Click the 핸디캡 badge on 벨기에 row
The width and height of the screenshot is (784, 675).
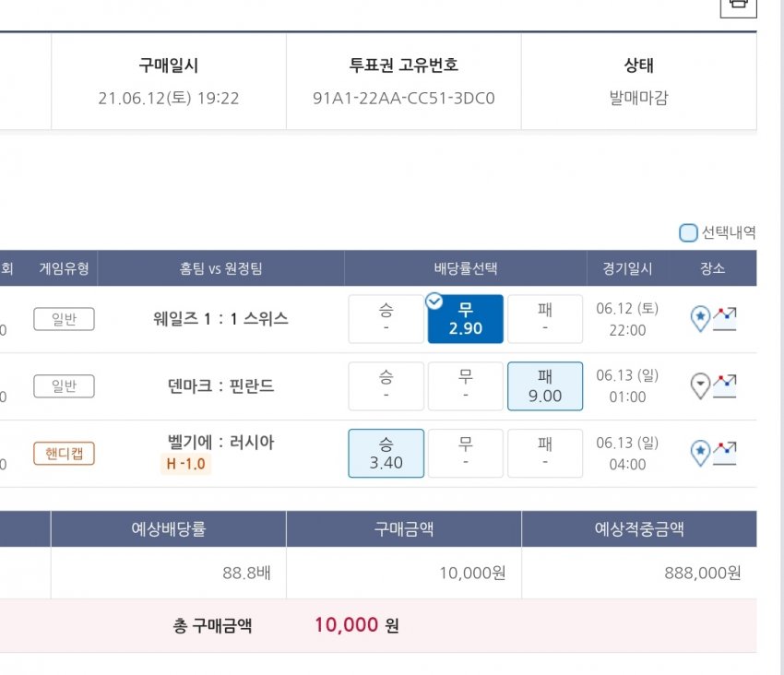tap(64, 453)
